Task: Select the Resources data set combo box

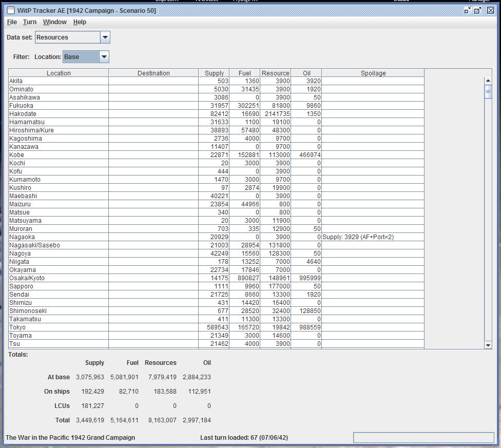Action: 72,37
